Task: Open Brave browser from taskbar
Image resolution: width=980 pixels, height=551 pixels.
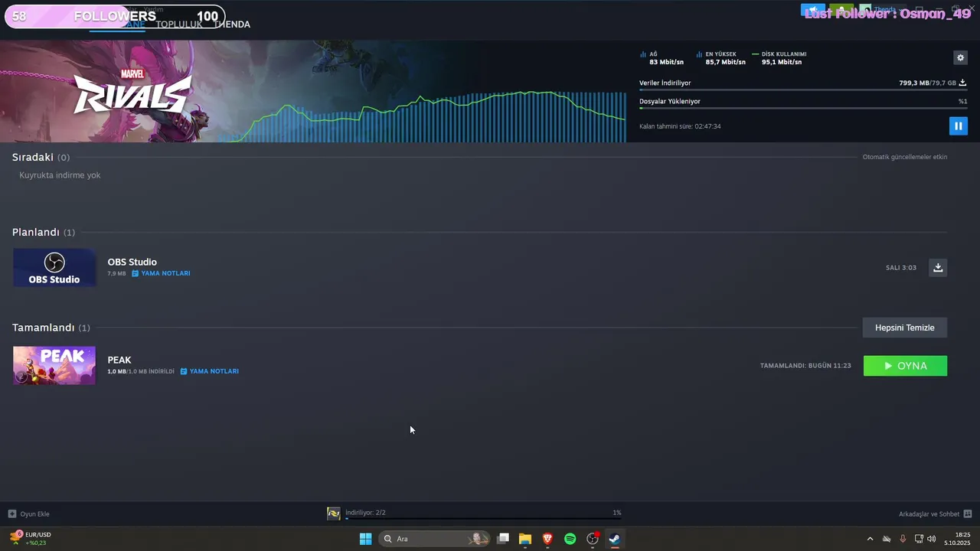Action: pyautogui.click(x=547, y=539)
